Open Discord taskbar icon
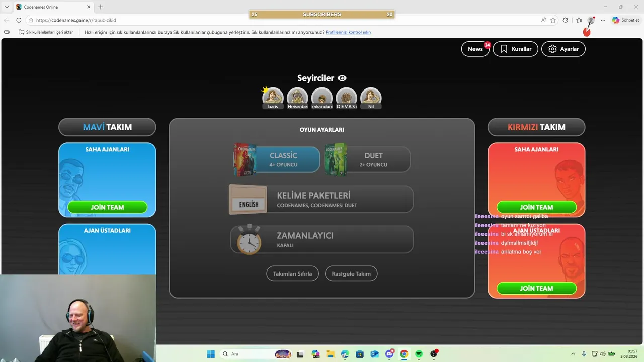 (x=389, y=354)
